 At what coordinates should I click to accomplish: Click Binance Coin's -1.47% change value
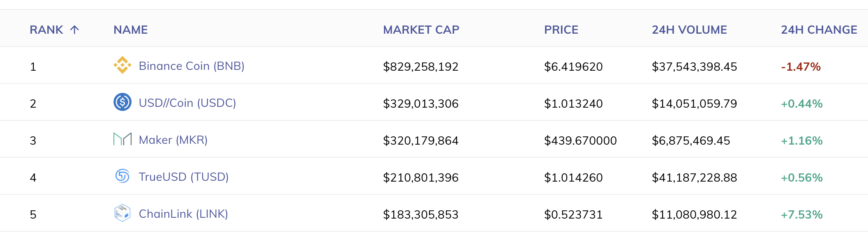801,67
